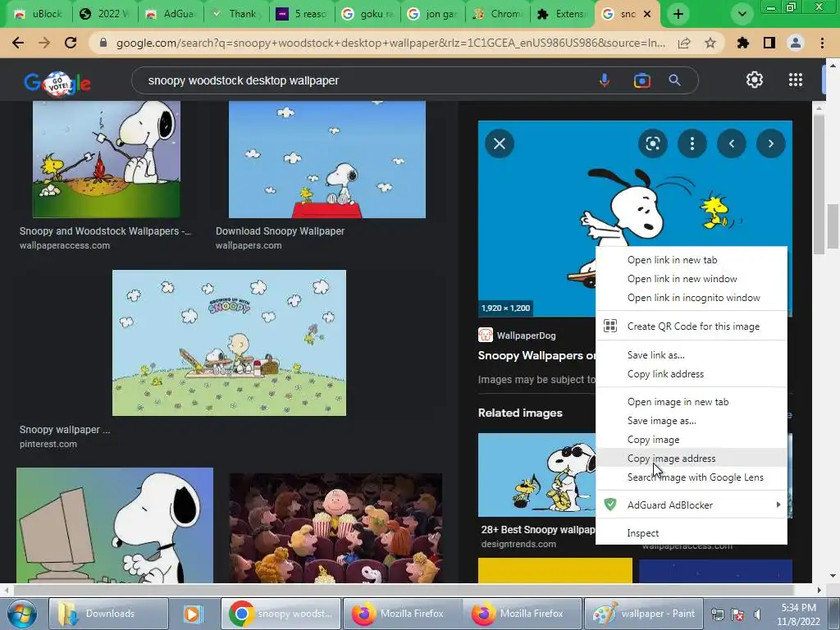The width and height of the screenshot is (840, 630).
Task: Choose Open link in new window
Action: click(692, 279)
